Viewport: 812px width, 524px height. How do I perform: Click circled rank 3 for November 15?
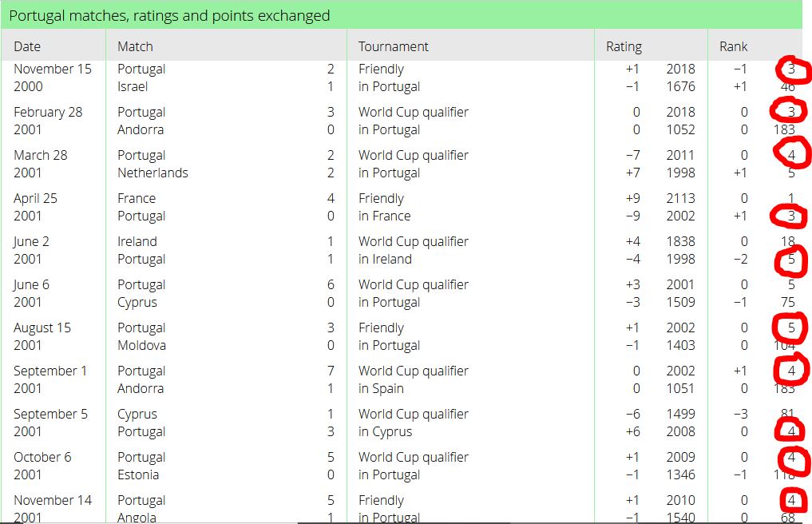[791, 69]
